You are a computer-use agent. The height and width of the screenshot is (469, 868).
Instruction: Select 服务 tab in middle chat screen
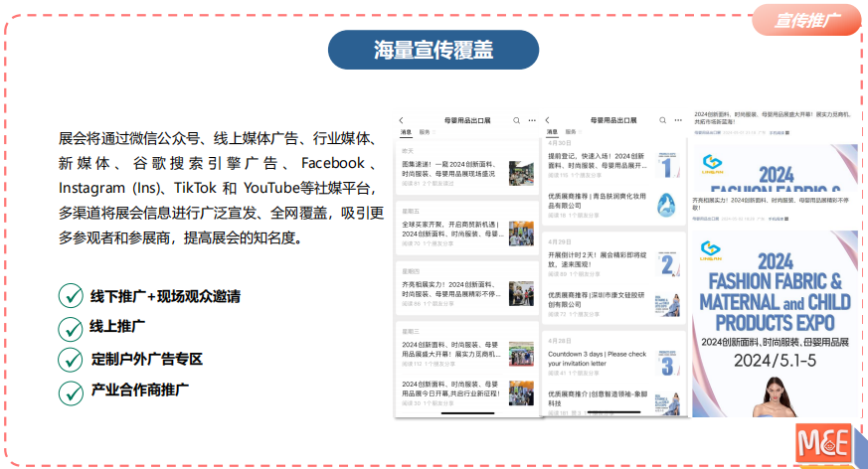click(571, 132)
